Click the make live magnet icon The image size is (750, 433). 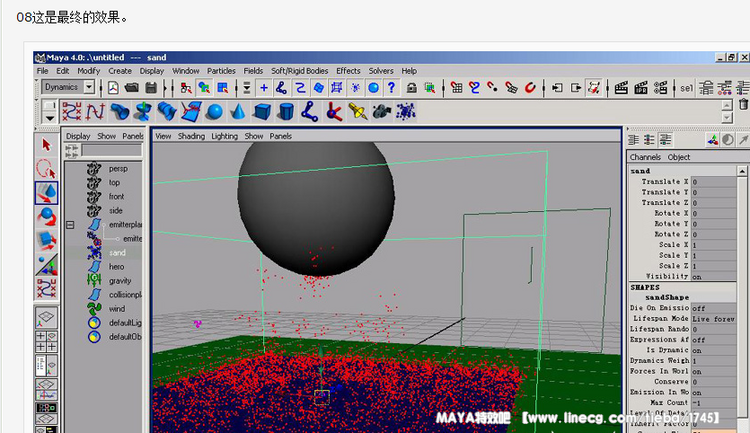coord(530,88)
